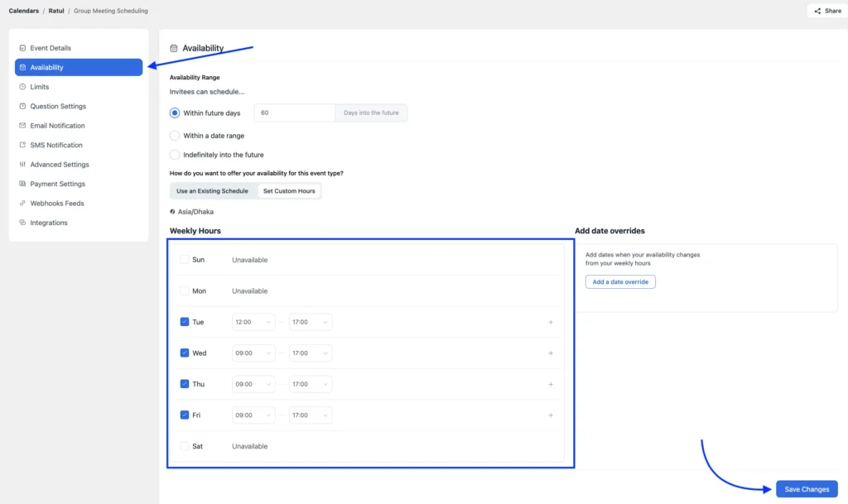This screenshot has height=504, width=848.
Task: Open Webhooks Feeds via its link icon
Action: point(23,203)
